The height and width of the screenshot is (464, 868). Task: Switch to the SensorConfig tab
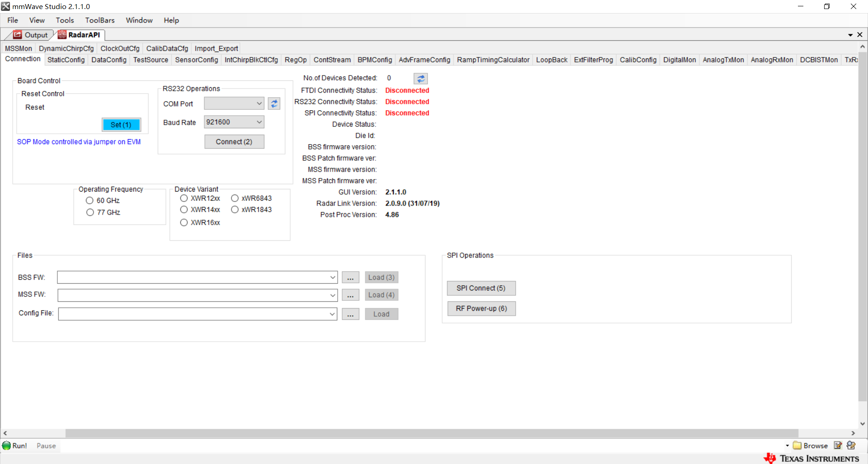coord(197,60)
